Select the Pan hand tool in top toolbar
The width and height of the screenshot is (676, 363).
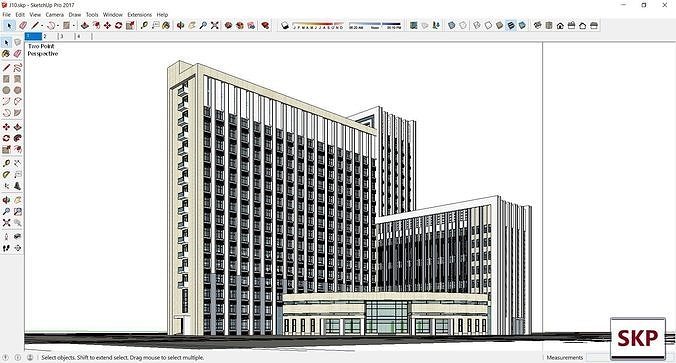click(192, 25)
